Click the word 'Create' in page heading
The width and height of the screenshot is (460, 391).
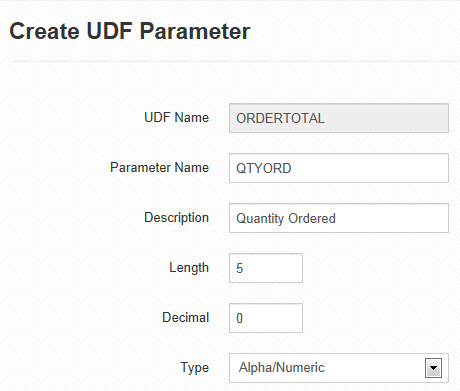pos(44,31)
